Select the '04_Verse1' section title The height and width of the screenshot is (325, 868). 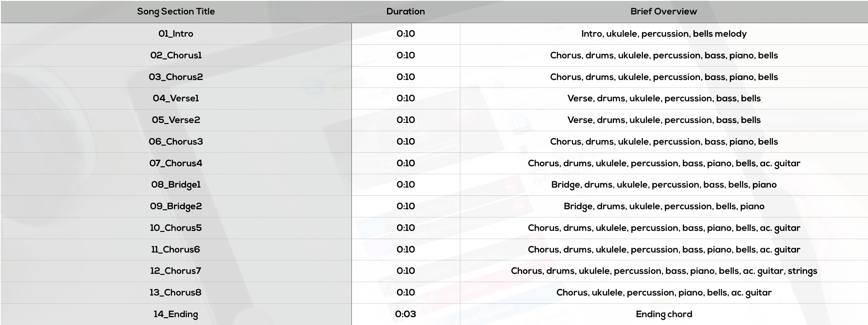pos(176,98)
